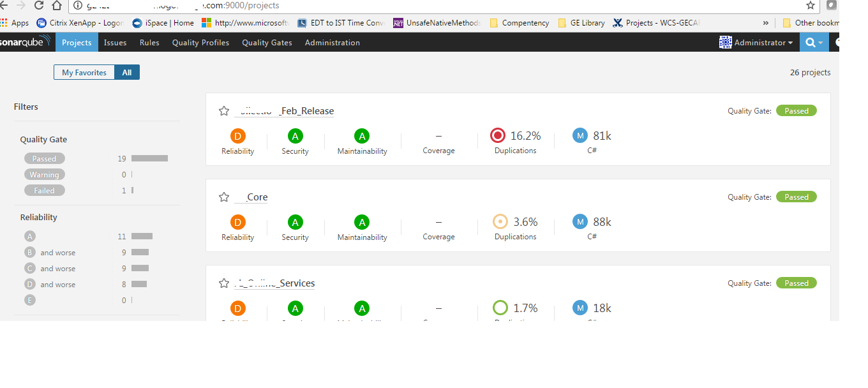Open UnsafeNativeMethods bookmark

(x=437, y=23)
